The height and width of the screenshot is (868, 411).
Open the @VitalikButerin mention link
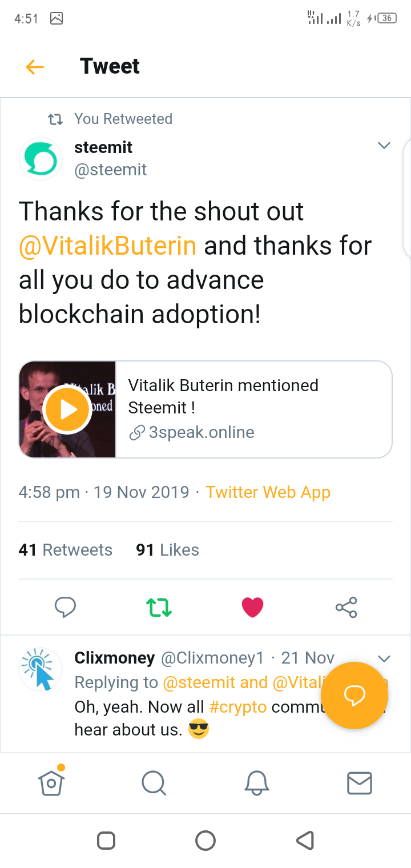click(108, 246)
